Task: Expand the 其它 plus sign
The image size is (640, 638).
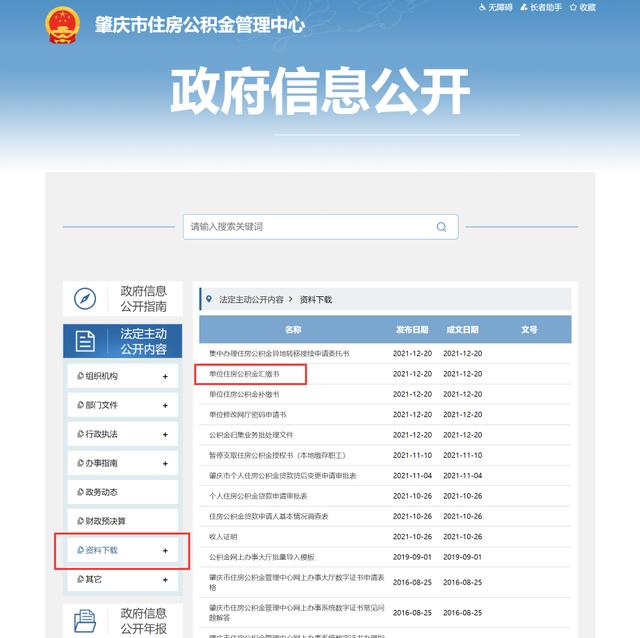Action: point(165,580)
